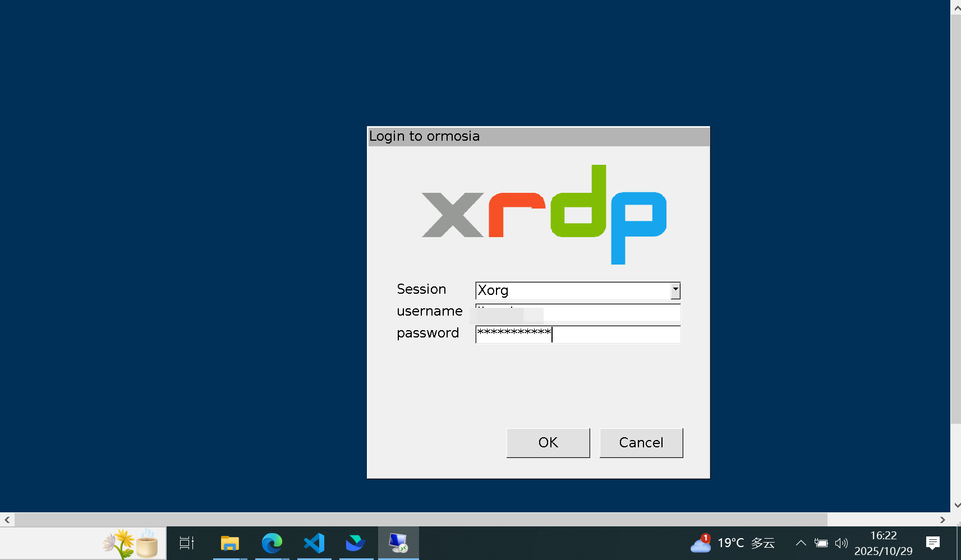
Task: Open Task View from the taskbar
Action: coord(187,543)
